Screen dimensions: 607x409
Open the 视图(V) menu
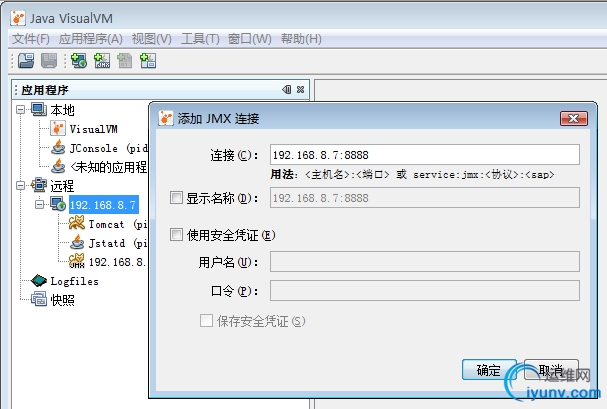coord(151,39)
